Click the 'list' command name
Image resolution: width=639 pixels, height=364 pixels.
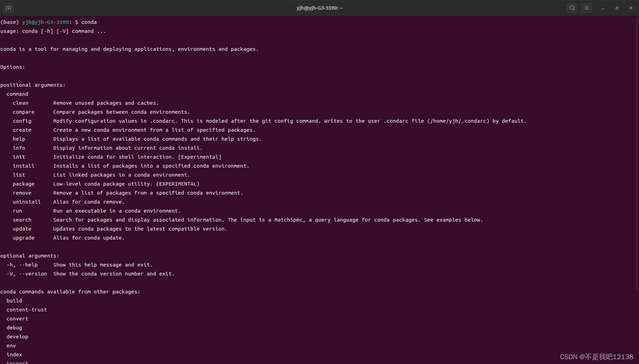click(x=19, y=175)
